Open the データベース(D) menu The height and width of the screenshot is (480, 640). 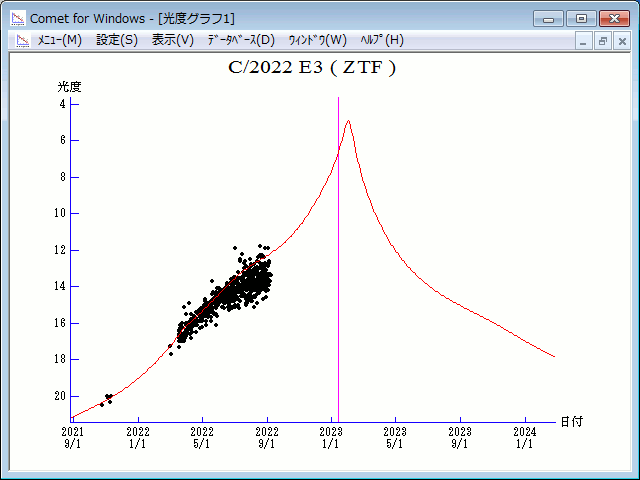(x=241, y=40)
